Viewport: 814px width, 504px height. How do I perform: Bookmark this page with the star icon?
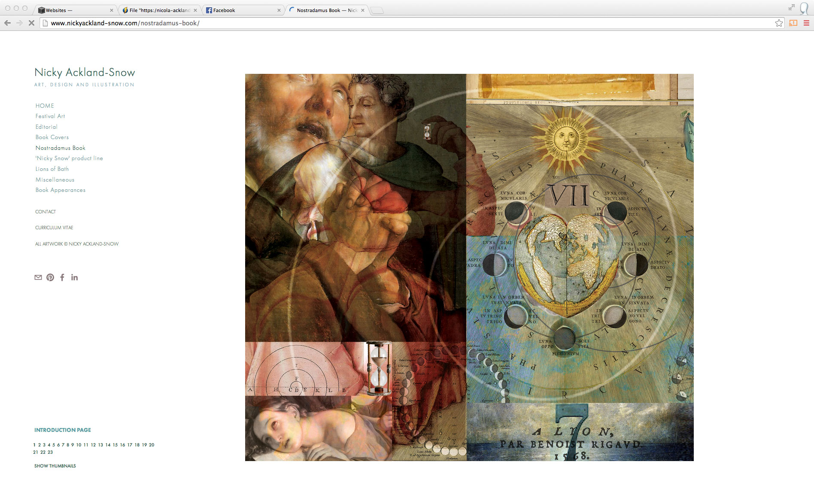tap(779, 23)
